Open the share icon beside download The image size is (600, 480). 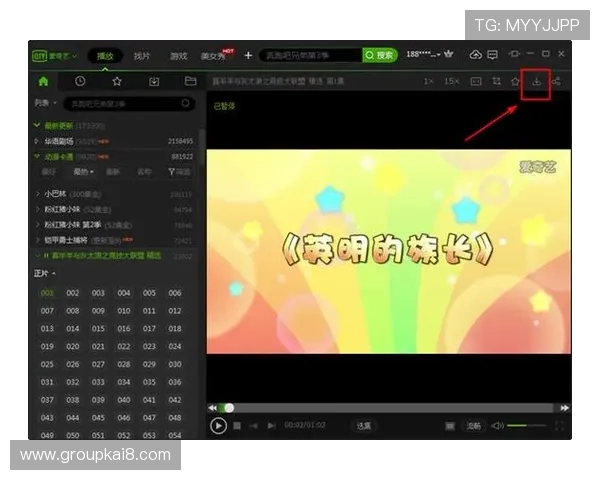coord(556,81)
